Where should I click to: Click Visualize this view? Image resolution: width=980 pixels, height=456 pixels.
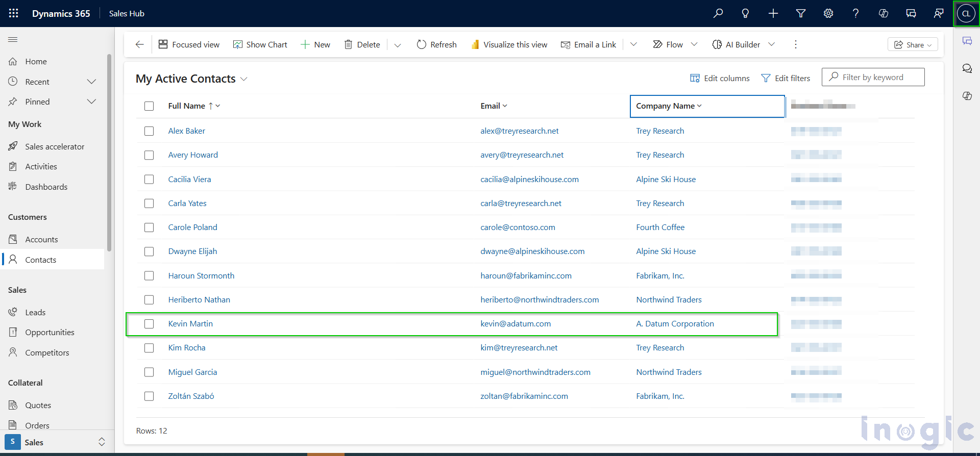(509, 44)
